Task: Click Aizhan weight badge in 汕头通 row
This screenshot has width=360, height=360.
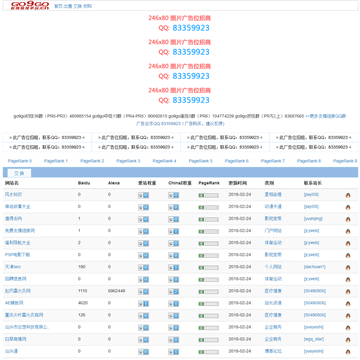Action: [143, 352]
